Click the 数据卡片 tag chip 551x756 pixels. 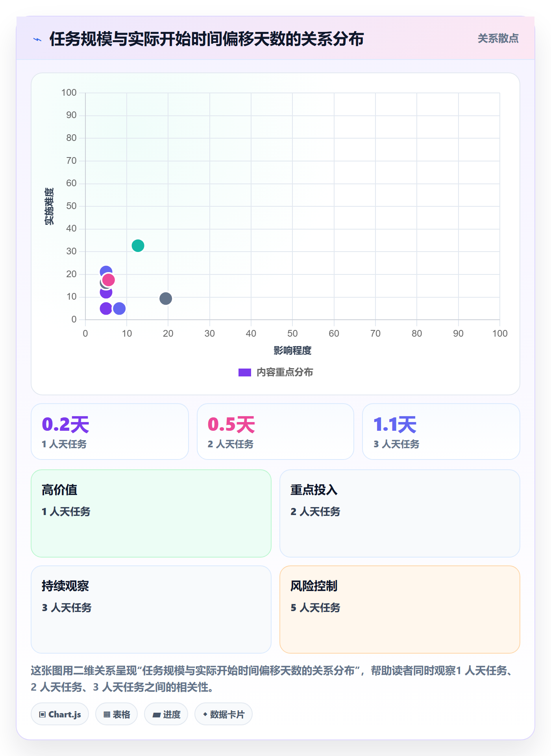(x=224, y=714)
